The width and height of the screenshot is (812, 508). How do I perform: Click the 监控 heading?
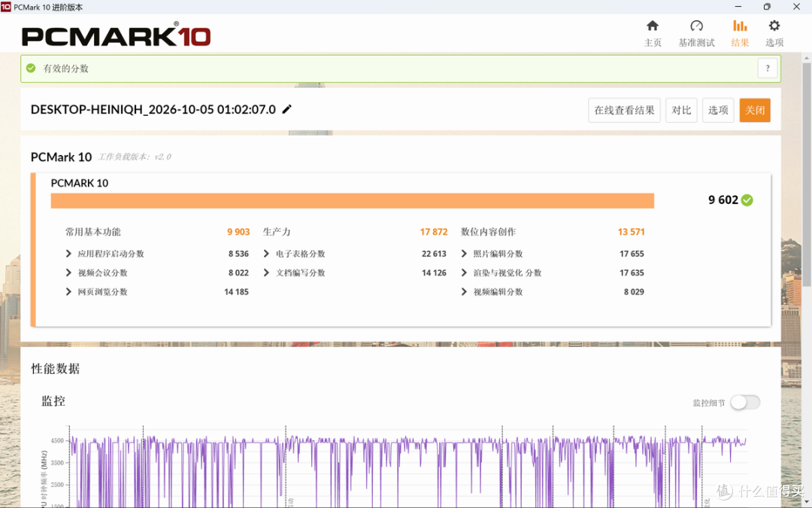coord(53,400)
